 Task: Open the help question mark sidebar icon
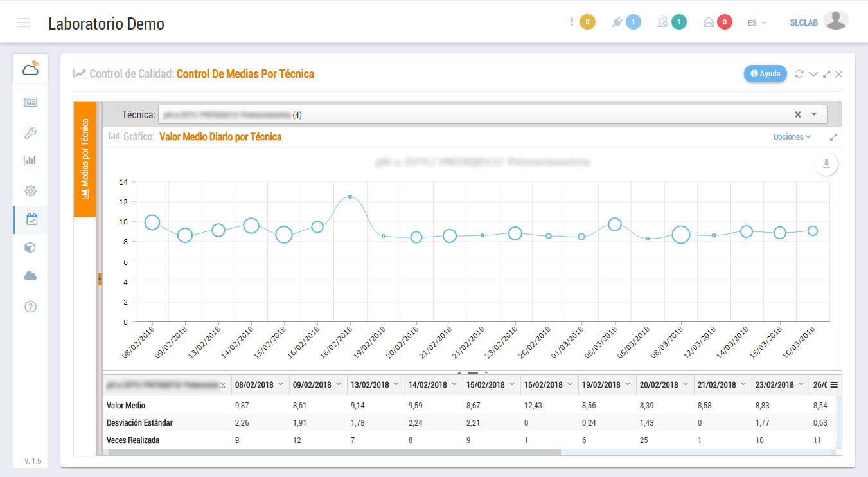[30, 307]
